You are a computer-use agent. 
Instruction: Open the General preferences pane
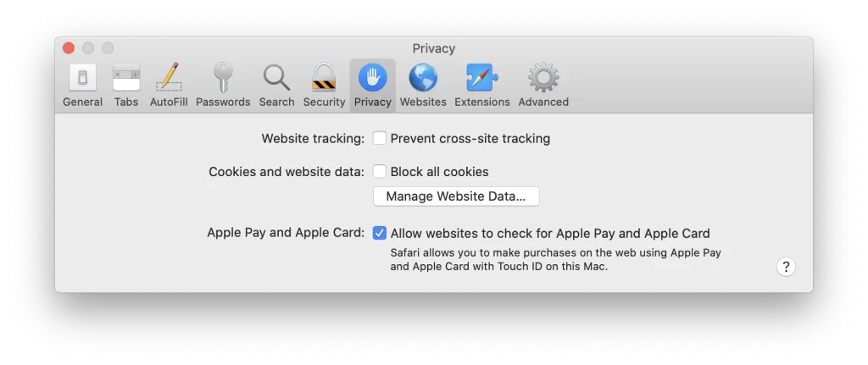(x=82, y=79)
